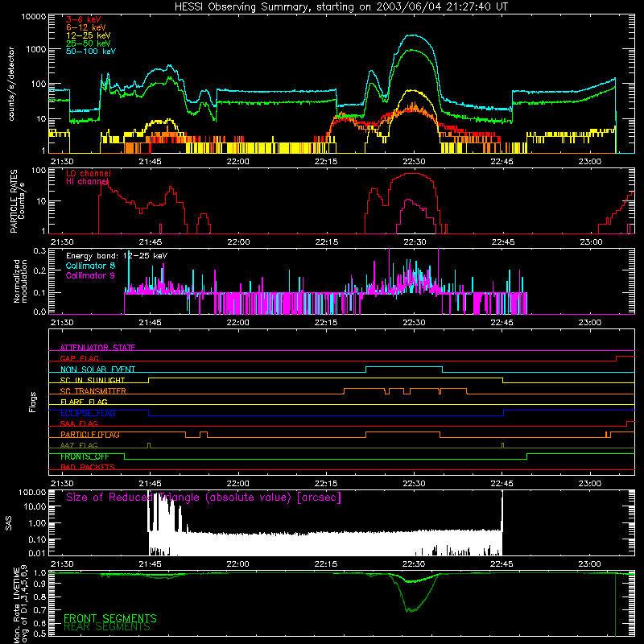The height and width of the screenshot is (644, 644).
Task: Click the livetime dip minimum near 22:30
Action: tap(411, 611)
